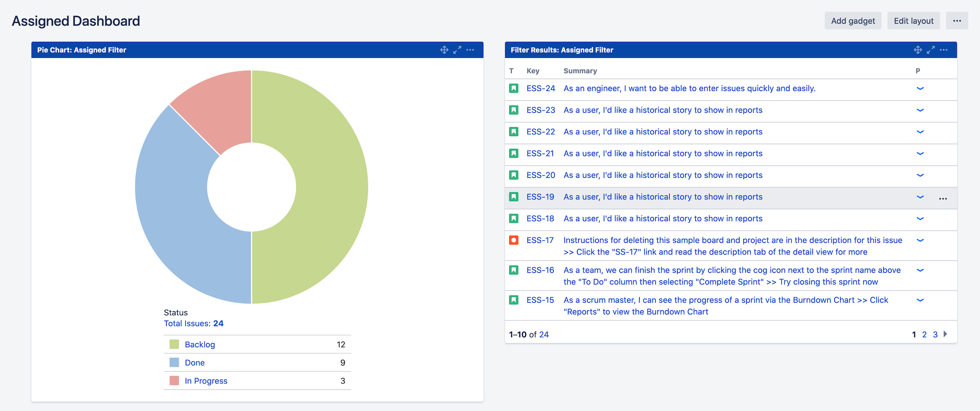Open Filter Results gadget menu via ellipsis
This screenshot has width=980, height=411.
coord(943,50)
